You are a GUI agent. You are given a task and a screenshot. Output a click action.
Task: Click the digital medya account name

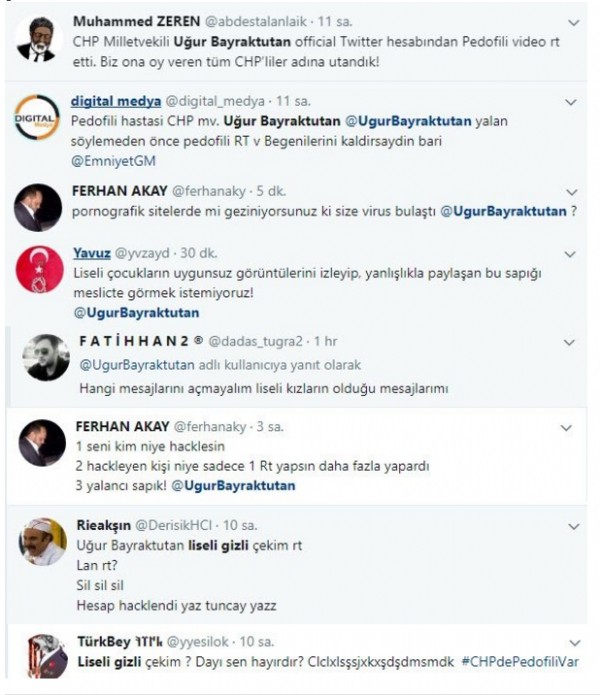pos(108,102)
